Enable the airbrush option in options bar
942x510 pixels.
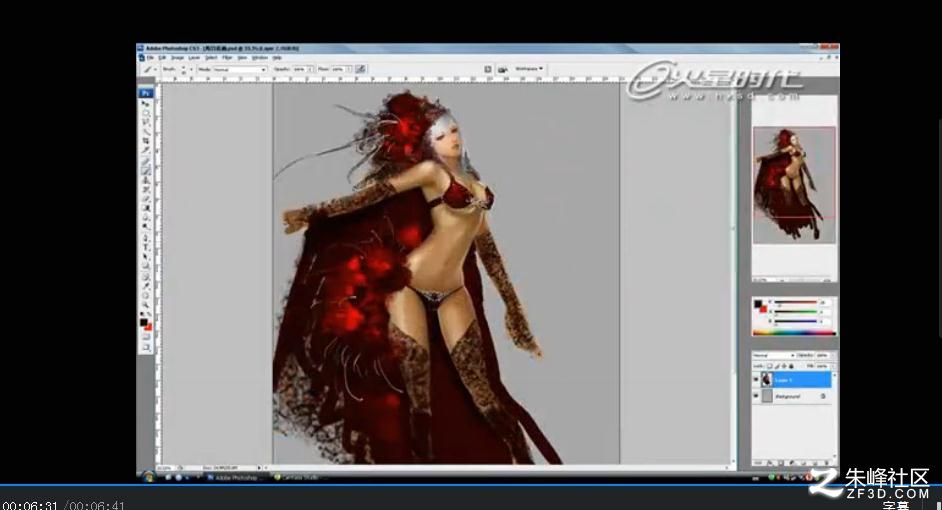pyautogui.click(x=360, y=69)
